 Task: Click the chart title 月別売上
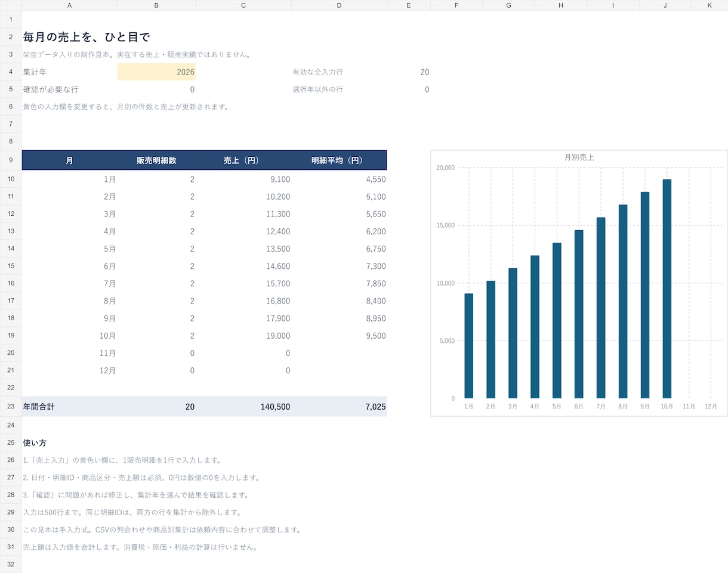point(579,157)
